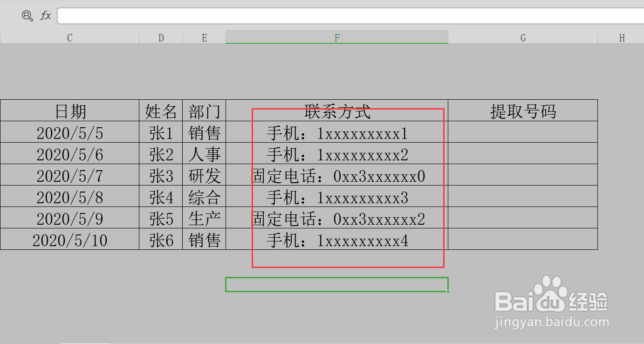This screenshot has height=344, width=644.
Task: Select column header H
Action: 622,37
